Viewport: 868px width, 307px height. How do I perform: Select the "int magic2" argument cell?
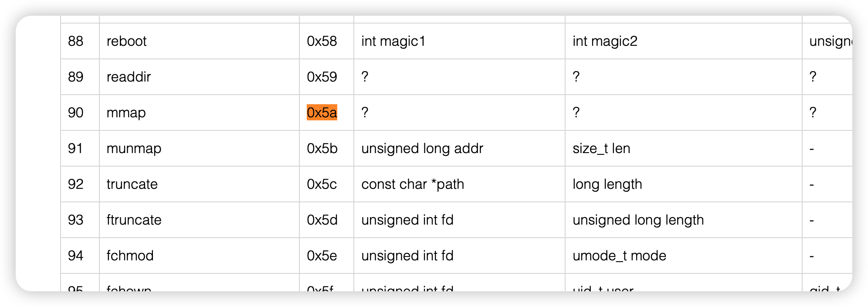click(605, 41)
